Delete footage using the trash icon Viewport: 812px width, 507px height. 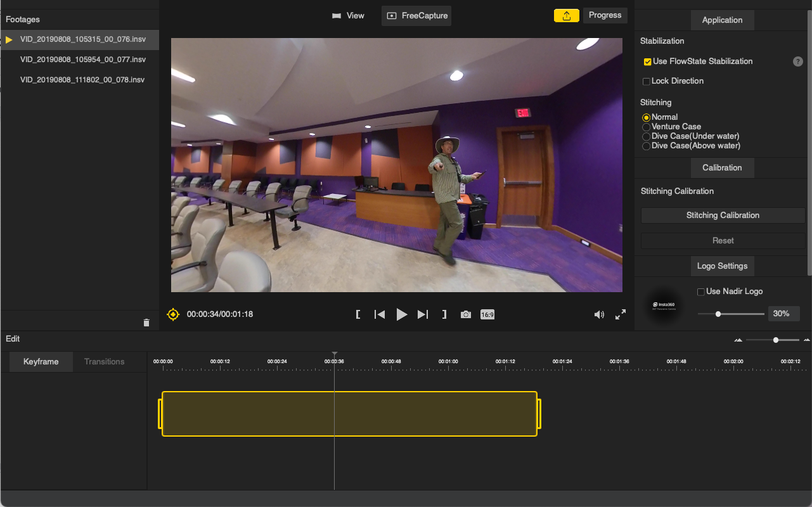146,323
